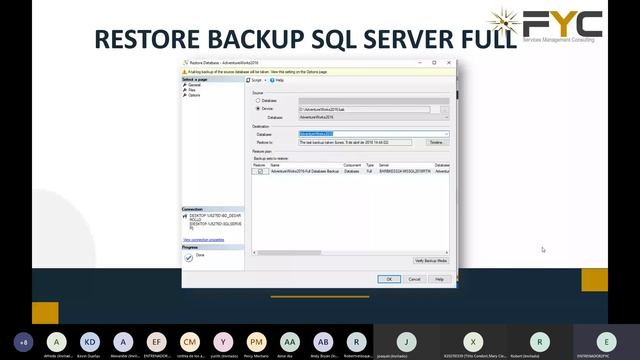Screen dimensions: 640x360
Task: Click the Name column header
Action: tap(275, 165)
